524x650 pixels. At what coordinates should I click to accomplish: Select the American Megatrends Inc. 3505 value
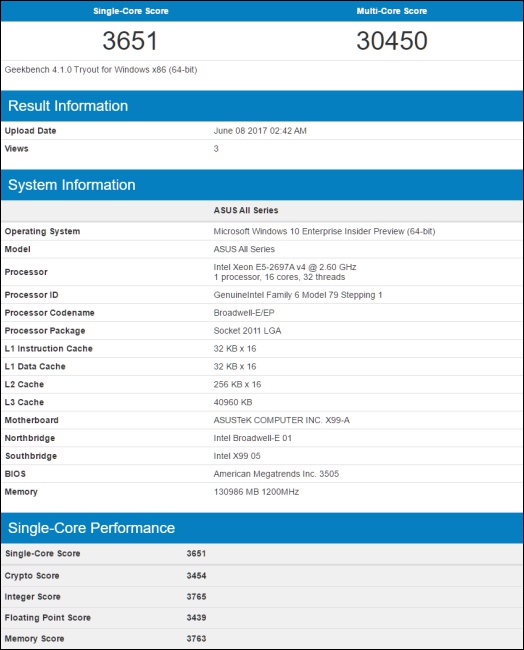tap(276, 474)
